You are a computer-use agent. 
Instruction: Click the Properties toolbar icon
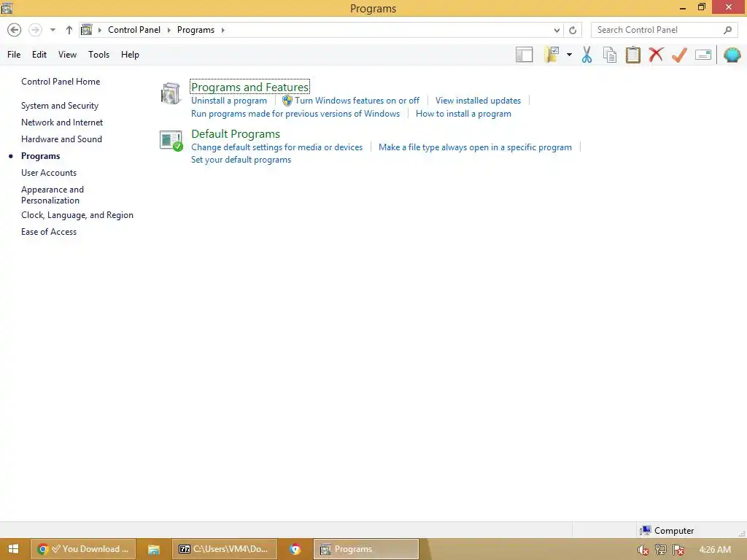coord(703,55)
